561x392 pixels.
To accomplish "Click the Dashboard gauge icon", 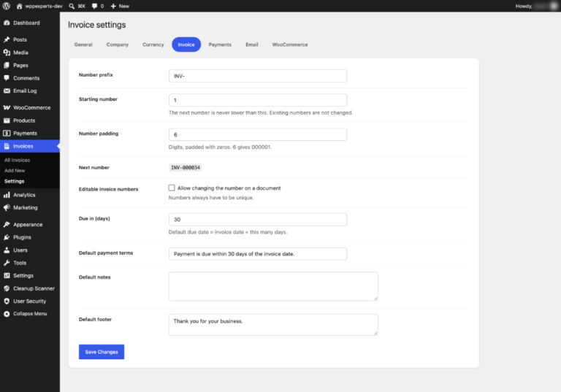I will (7, 23).
